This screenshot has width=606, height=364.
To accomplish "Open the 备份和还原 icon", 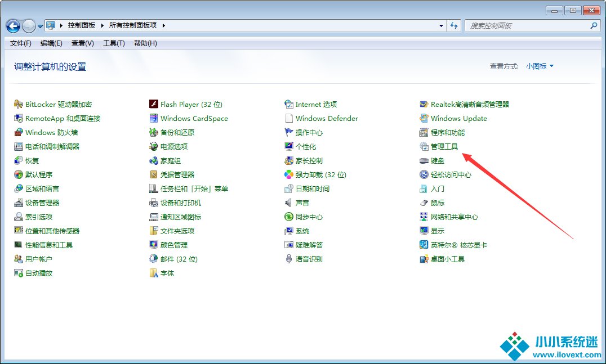I will point(153,132).
